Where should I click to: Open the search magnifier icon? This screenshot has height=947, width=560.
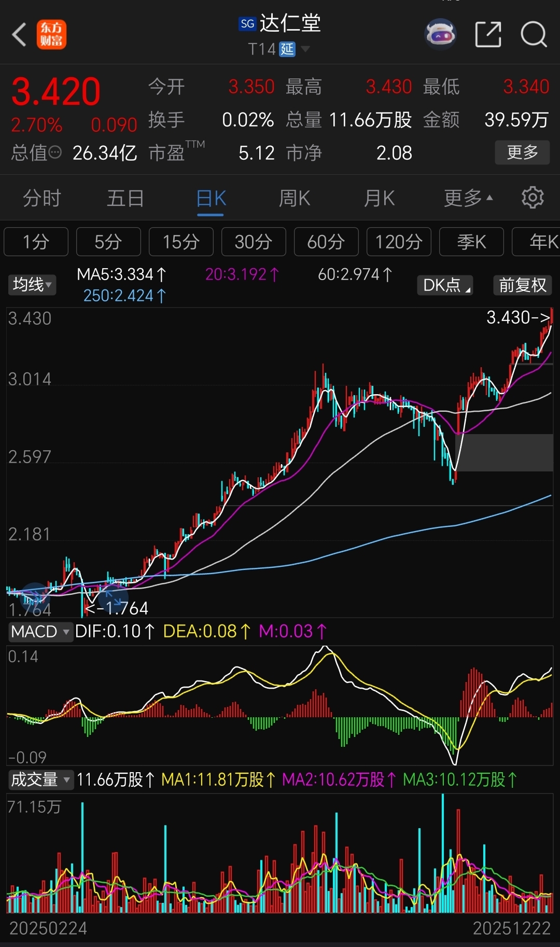click(x=534, y=35)
